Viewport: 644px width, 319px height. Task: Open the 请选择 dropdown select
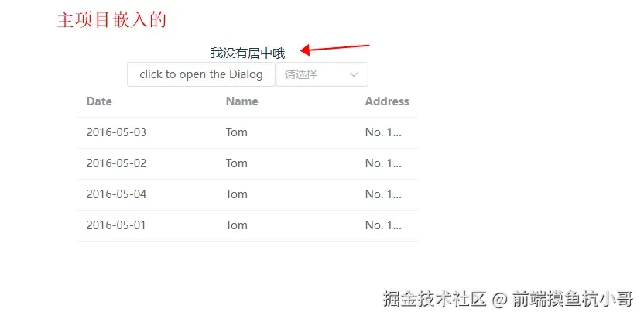(x=321, y=74)
